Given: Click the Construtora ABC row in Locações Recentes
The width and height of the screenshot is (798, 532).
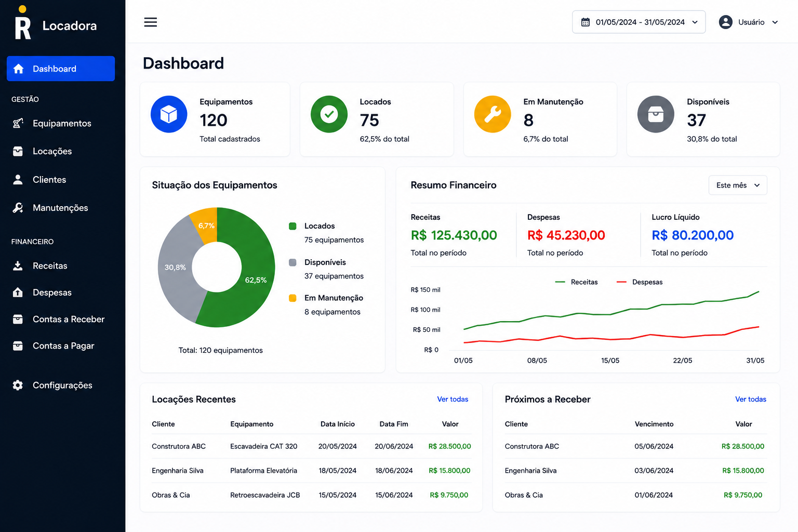Looking at the screenshot, I should tap(311, 446).
